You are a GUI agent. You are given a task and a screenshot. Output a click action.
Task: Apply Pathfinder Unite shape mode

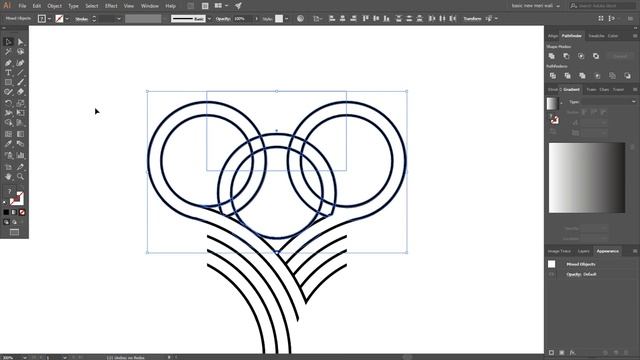pos(552,56)
